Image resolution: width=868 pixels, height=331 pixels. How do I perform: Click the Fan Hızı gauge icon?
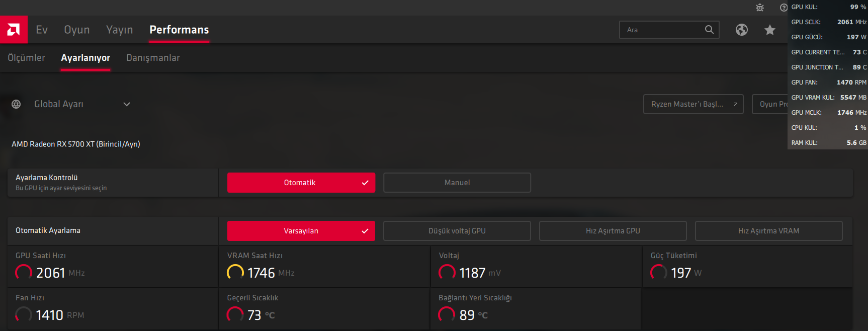click(x=24, y=315)
